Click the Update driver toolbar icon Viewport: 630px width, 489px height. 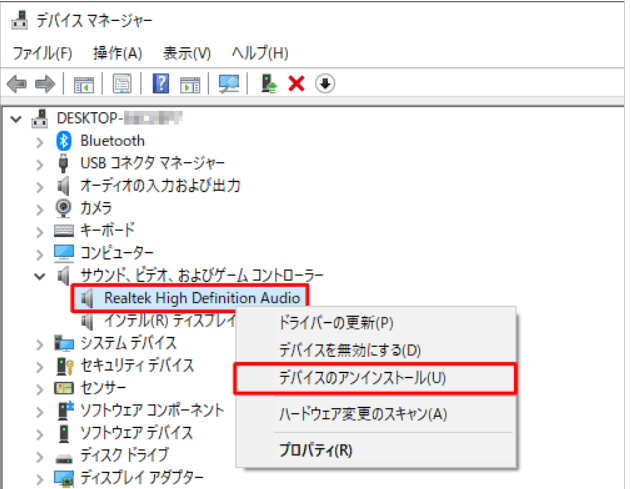268,84
